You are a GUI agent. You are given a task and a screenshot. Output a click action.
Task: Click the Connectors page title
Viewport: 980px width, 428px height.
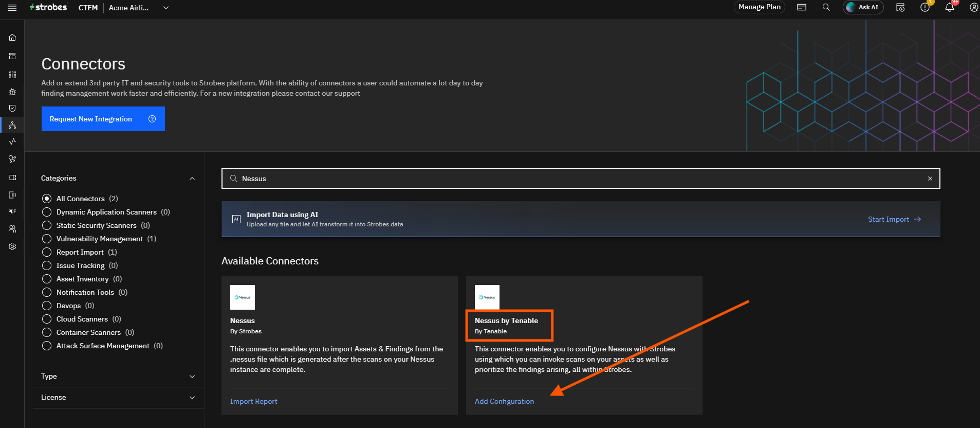(83, 64)
